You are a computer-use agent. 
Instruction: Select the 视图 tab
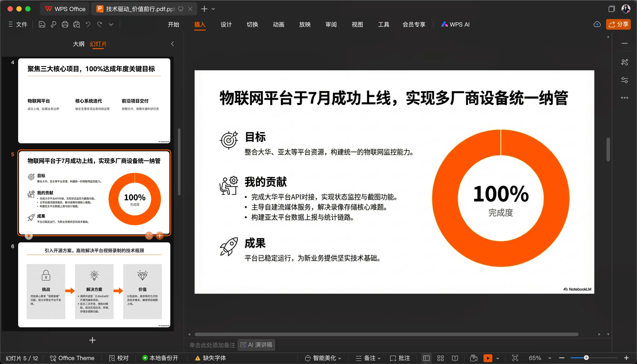point(357,25)
